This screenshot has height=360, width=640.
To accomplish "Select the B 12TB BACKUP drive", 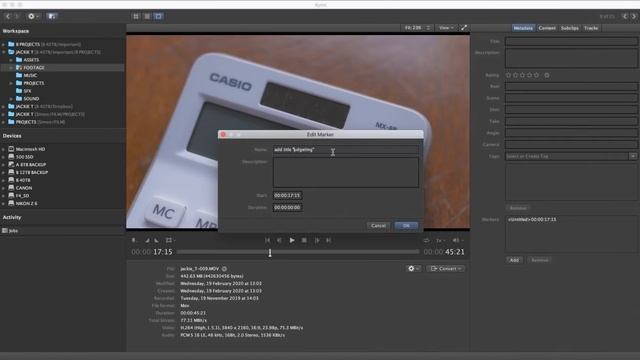I will (x=32, y=172).
